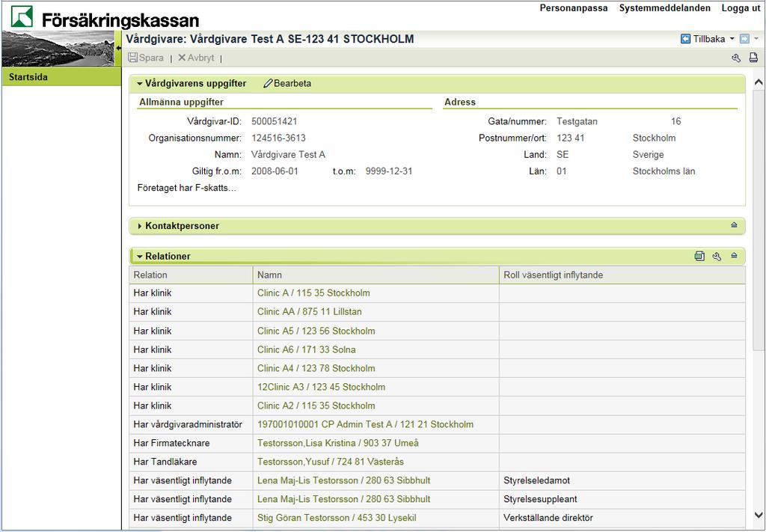This screenshot has width=766, height=532.
Task: Export the Relationer table via the spreadsheet icon
Action: click(x=699, y=256)
